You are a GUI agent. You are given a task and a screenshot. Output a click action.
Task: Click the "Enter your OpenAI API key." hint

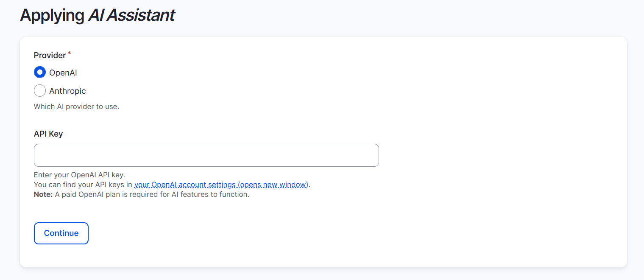80,175
